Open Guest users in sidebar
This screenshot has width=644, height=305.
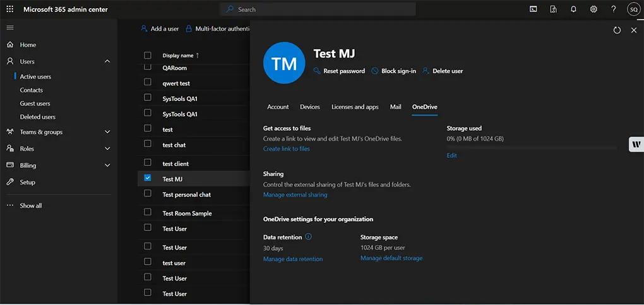tap(35, 104)
